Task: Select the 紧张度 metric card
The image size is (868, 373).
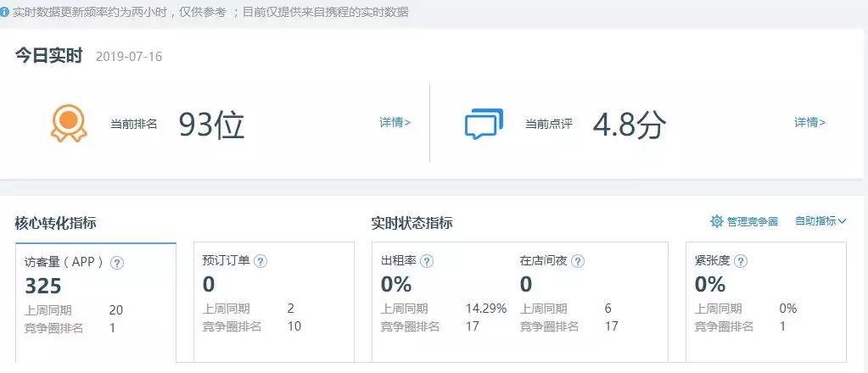Action: 766,302
